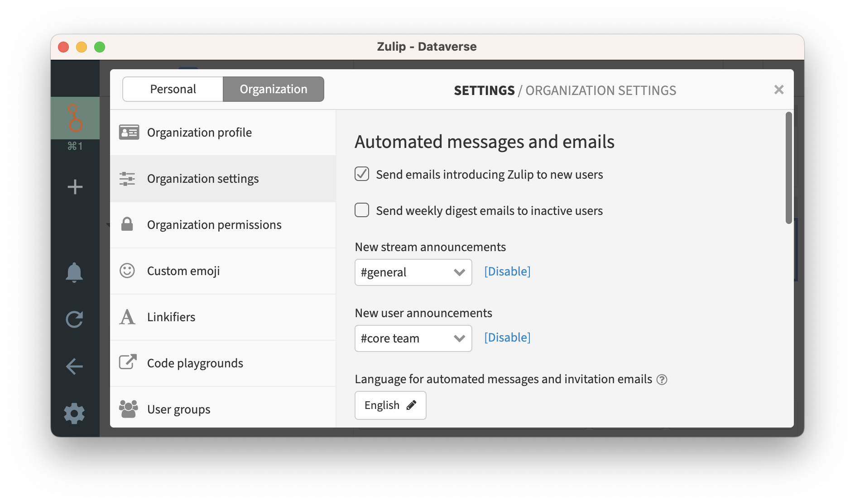Click the notification bell icon
The height and width of the screenshot is (504, 855).
click(x=74, y=272)
